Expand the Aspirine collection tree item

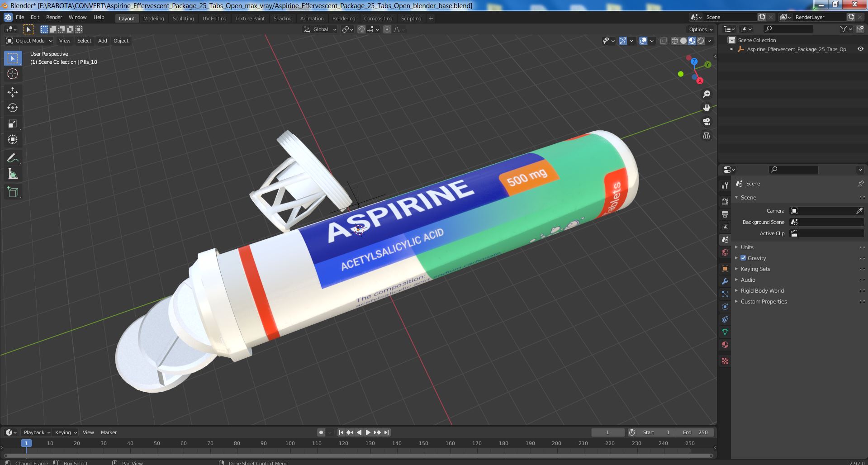732,49
